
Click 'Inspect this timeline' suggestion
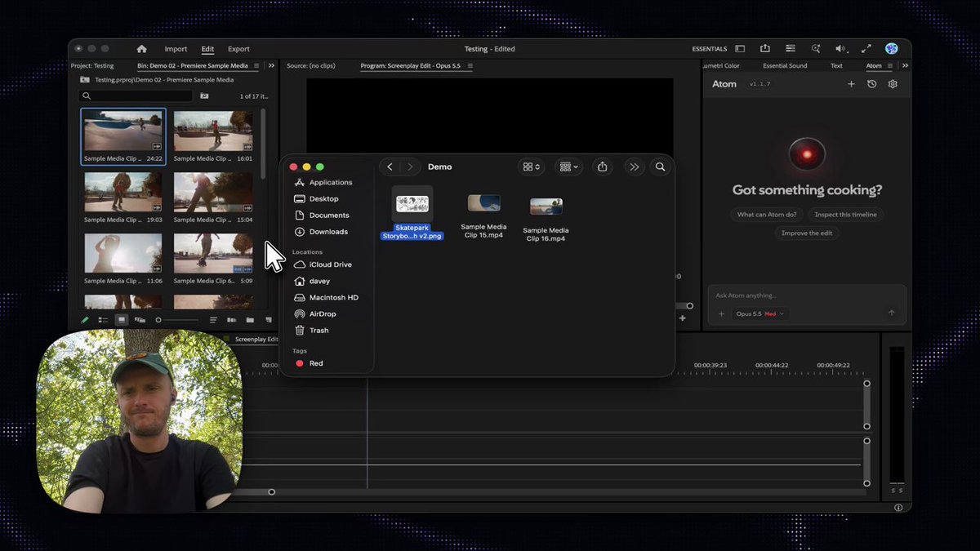pyautogui.click(x=845, y=215)
